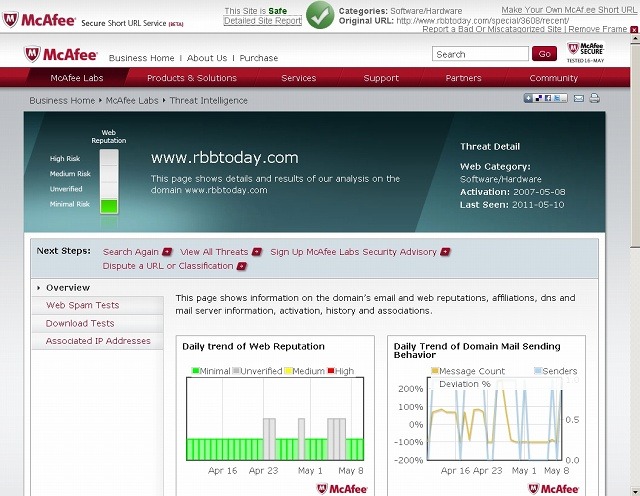Open the McAfee SECURE tested badge
The height and width of the screenshot is (496, 640).
[585, 52]
